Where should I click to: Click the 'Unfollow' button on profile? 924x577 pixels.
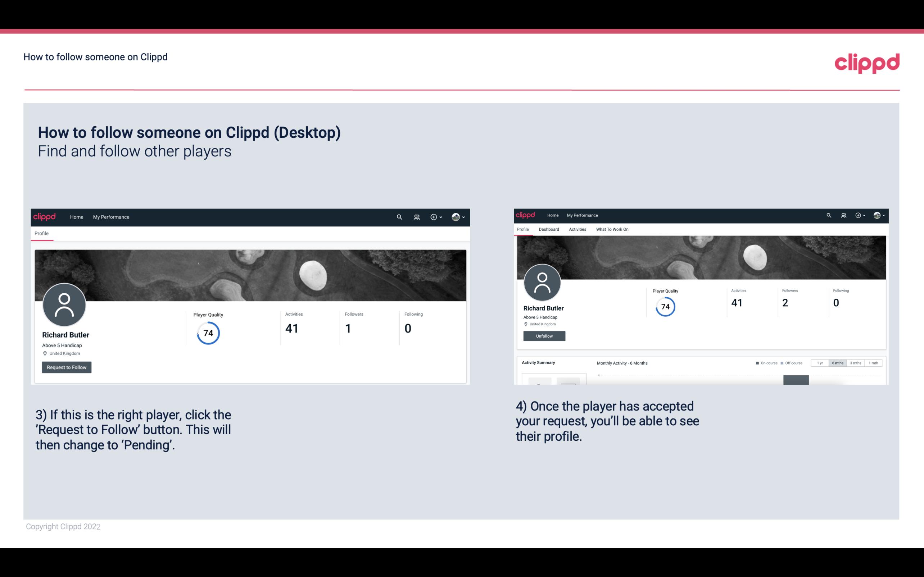coord(544,336)
